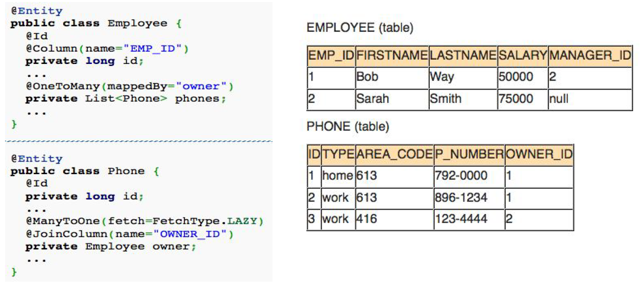
Task: Select the P_NUMBER column header
Action: coord(469,154)
